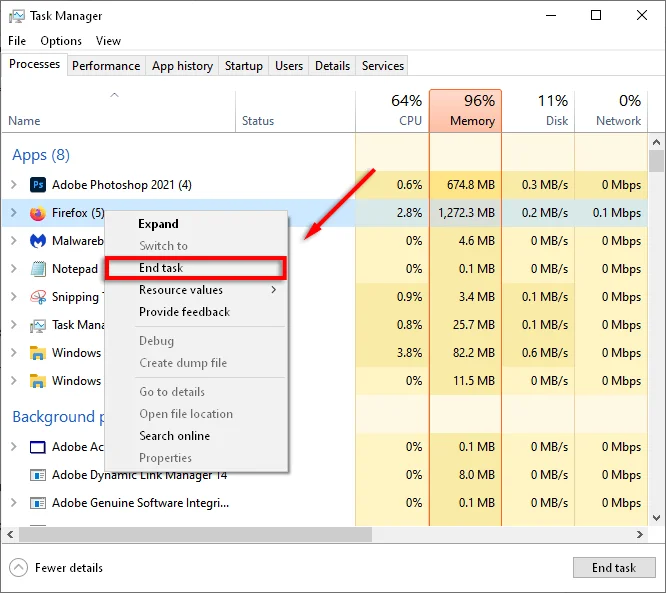Click the vertical scrollbar up arrow
This screenshot has height=593, width=666.
point(657,142)
